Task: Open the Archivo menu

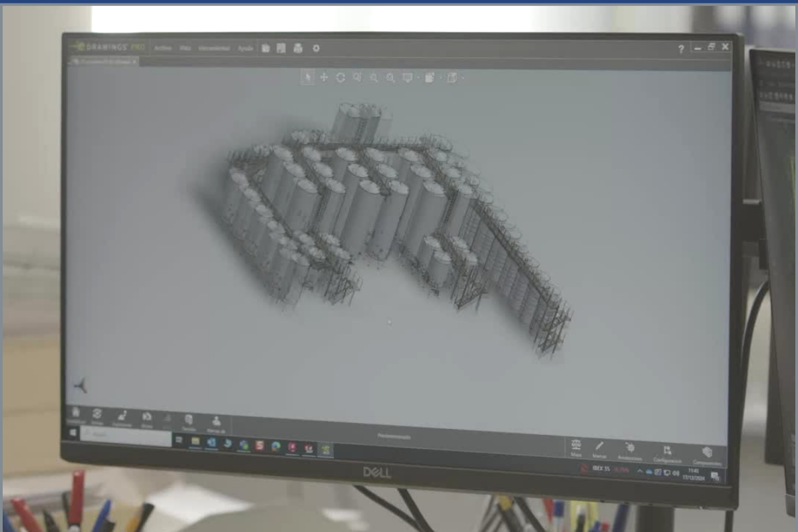Action: [x=163, y=48]
